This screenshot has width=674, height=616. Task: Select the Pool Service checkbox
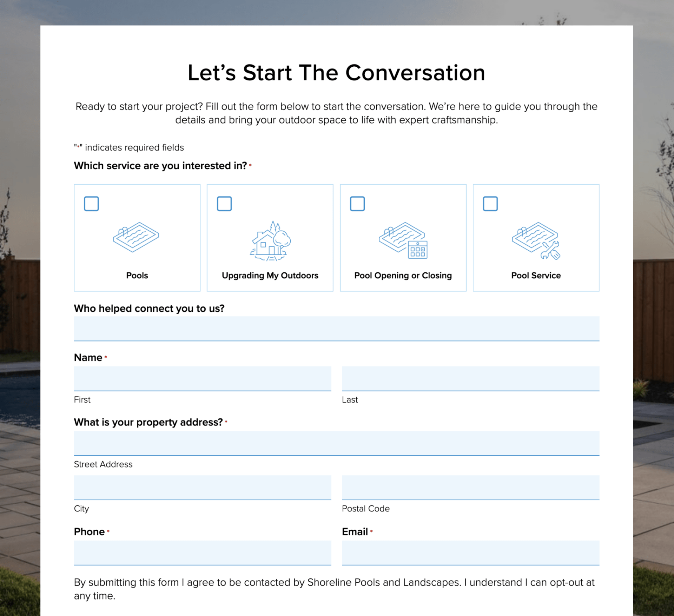[490, 204]
